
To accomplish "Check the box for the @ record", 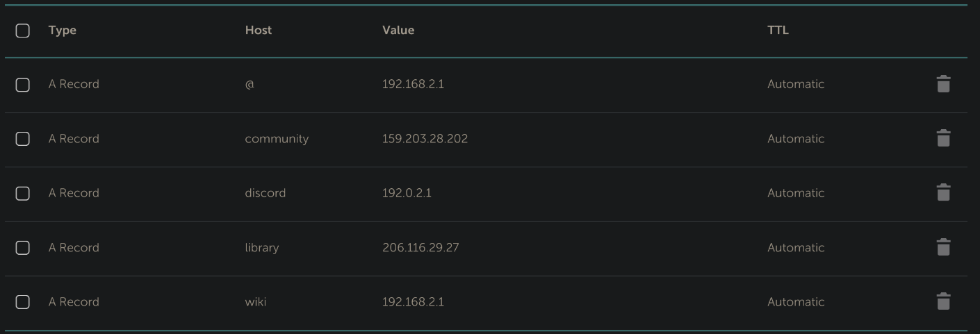I will pyautogui.click(x=22, y=85).
